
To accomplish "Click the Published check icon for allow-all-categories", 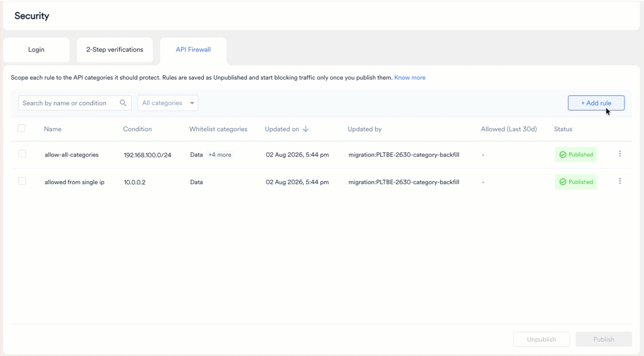I will click(562, 154).
